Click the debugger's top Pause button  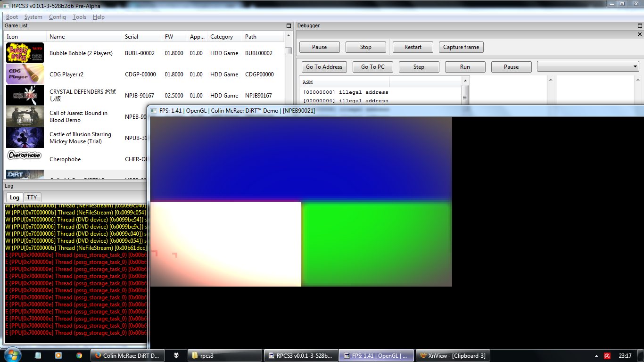coord(319,47)
